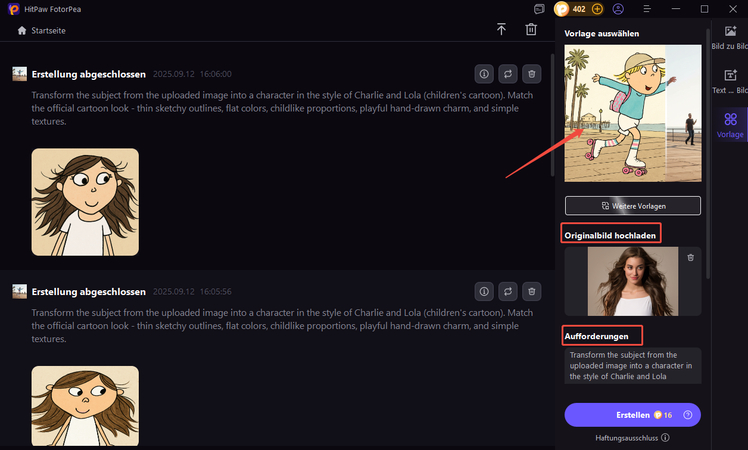Open info for the 16:05:56 creation
The width and height of the screenshot is (748, 450).
pos(484,292)
